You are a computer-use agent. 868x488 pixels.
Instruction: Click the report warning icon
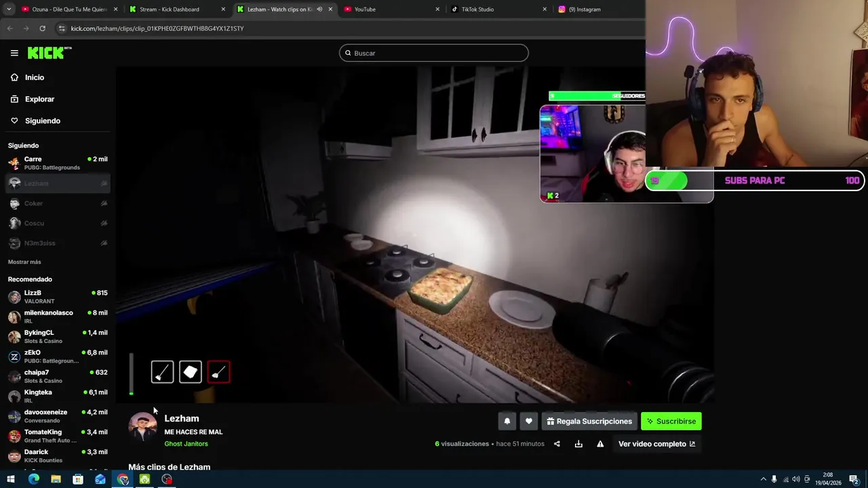pyautogui.click(x=600, y=444)
